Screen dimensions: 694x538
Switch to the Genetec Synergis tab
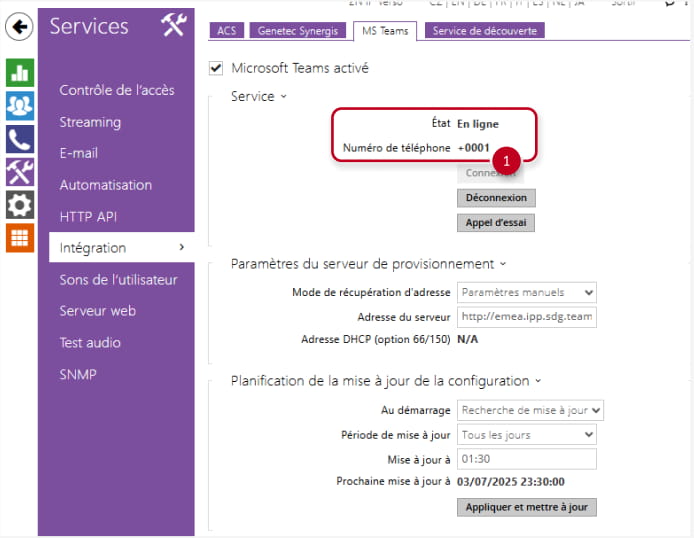pyautogui.click(x=298, y=31)
